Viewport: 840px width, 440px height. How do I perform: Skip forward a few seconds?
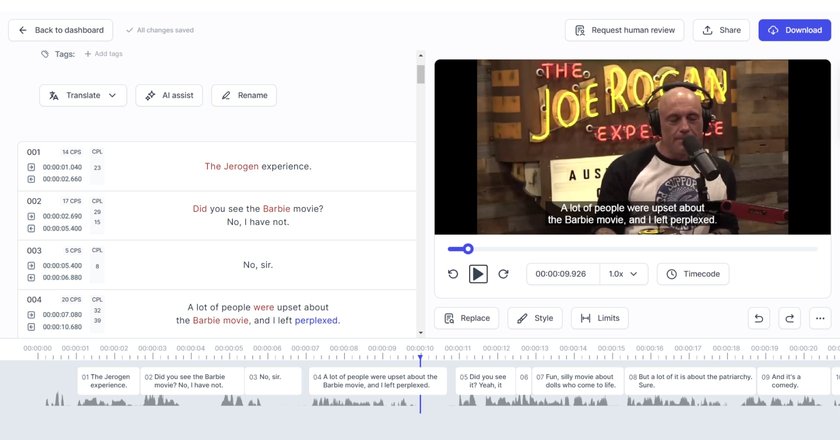[x=503, y=274]
